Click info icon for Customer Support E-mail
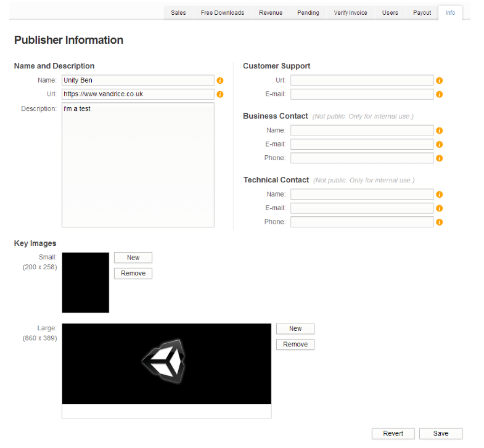The image size is (484, 448). (439, 95)
